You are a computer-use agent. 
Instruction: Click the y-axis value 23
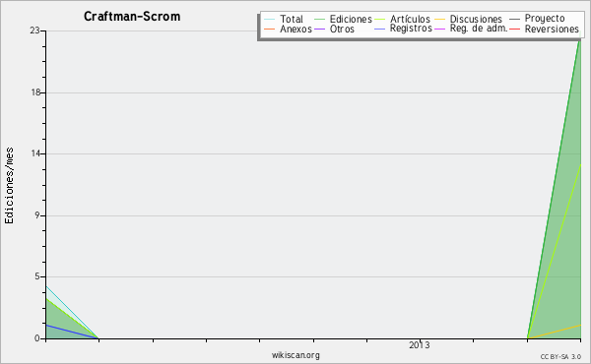34,30
